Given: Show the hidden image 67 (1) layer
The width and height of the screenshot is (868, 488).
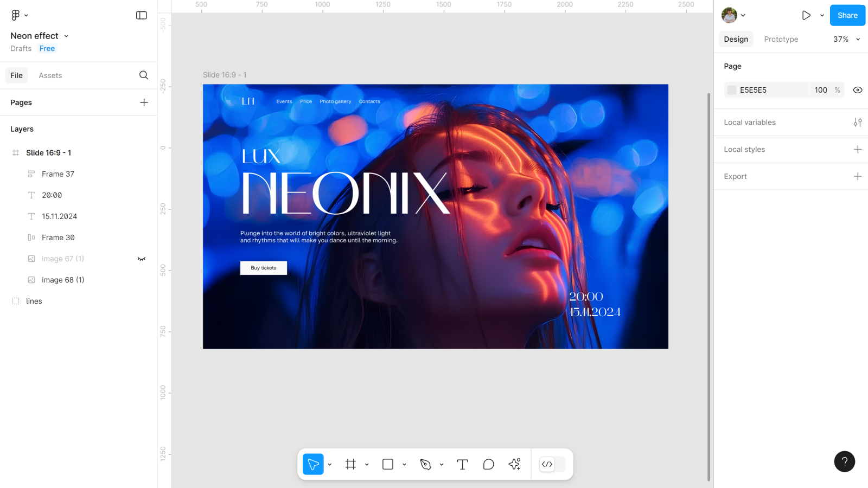Looking at the screenshot, I should (x=142, y=259).
